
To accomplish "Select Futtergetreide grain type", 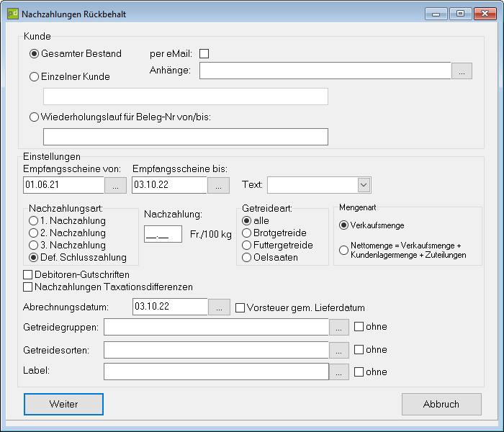I will pyautogui.click(x=246, y=246).
